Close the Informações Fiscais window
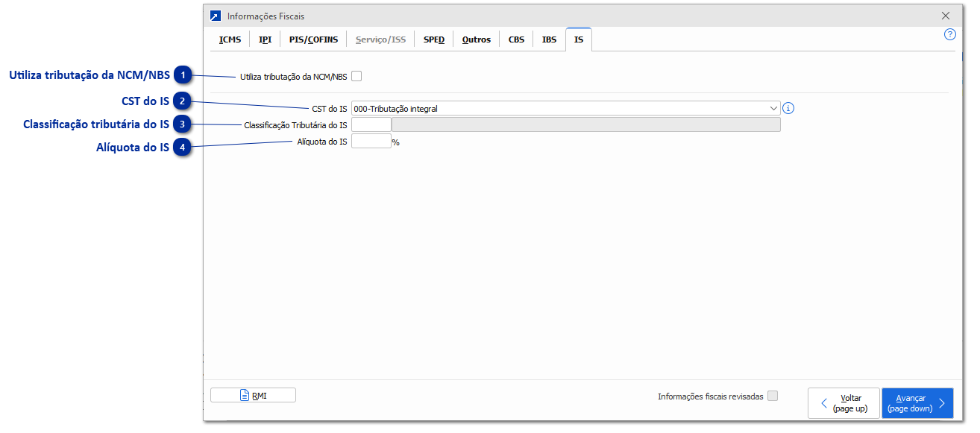Viewport: 980px width, 433px height. pyautogui.click(x=946, y=16)
